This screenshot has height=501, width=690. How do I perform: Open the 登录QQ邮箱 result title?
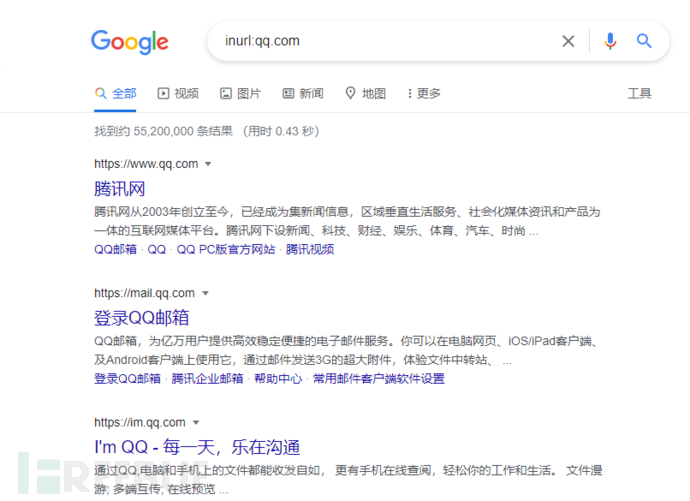[x=142, y=318]
